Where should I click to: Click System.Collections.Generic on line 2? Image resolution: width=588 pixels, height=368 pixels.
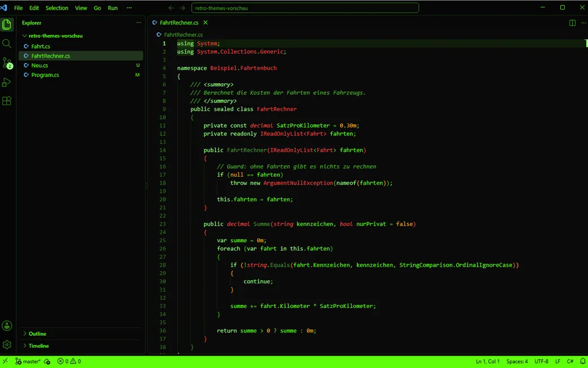point(240,52)
